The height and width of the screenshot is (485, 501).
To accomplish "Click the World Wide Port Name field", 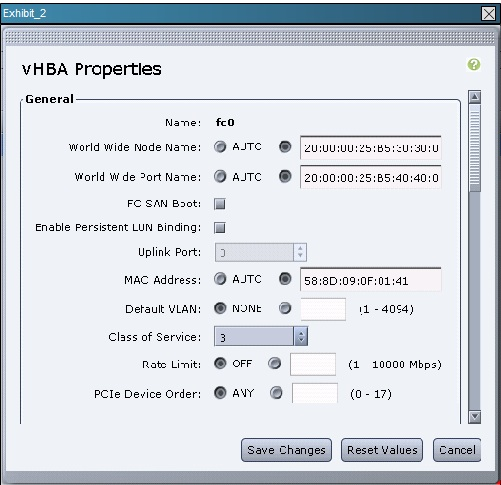I will tap(371, 177).
